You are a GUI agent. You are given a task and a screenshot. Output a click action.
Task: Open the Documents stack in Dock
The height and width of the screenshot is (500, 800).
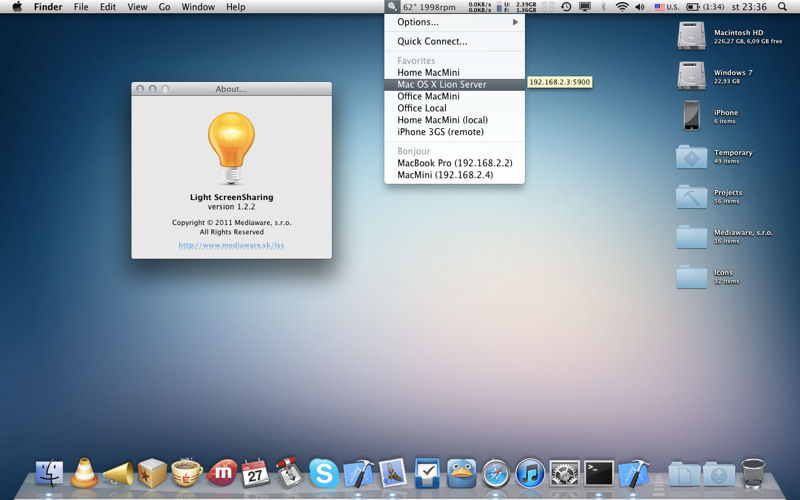684,474
